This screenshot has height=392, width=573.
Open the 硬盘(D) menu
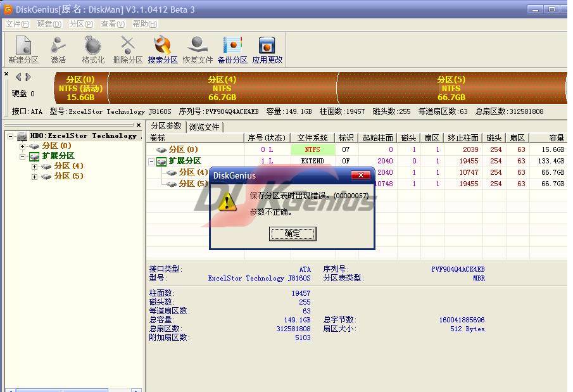click(x=49, y=24)
